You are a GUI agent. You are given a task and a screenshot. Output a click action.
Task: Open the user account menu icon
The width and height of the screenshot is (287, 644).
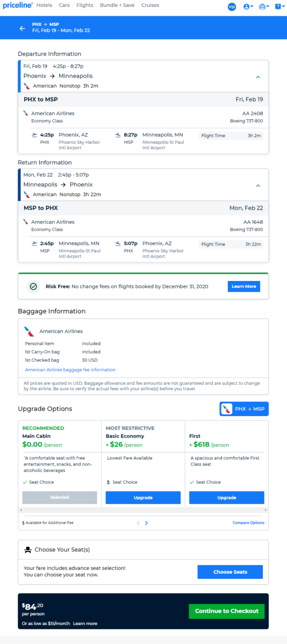tap(248, 7)
